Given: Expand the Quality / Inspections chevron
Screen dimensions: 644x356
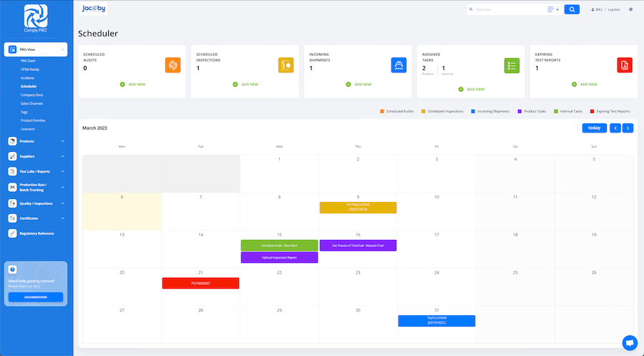Looking at the screenshot, I should [x=63, y=203].
